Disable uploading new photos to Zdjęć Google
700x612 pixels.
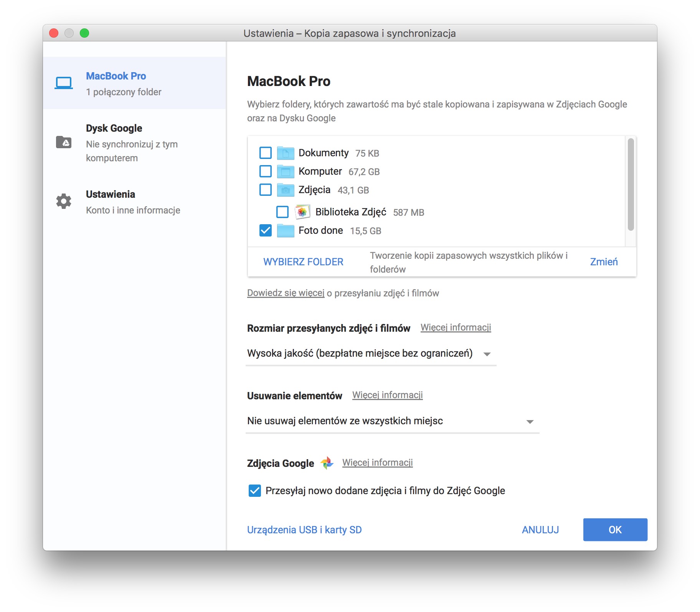pos(255,491)
